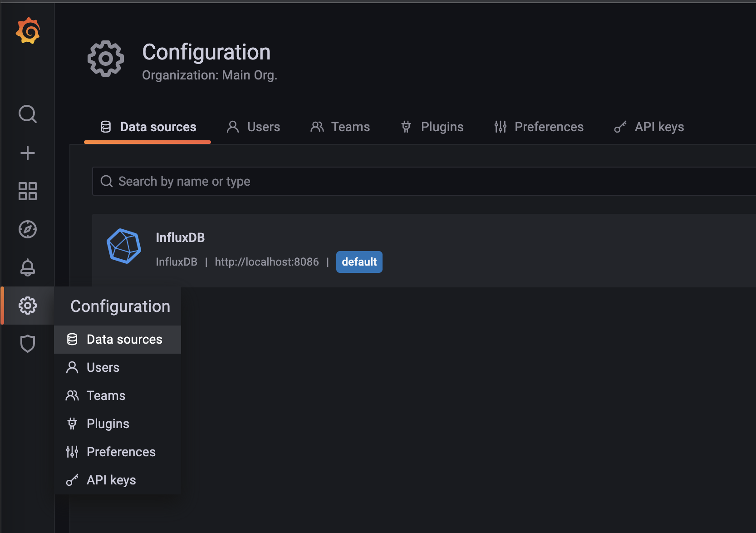Select Users in Configuration flyout
The height and width of the screenshot is (533, 756).
tap(118, 367)
